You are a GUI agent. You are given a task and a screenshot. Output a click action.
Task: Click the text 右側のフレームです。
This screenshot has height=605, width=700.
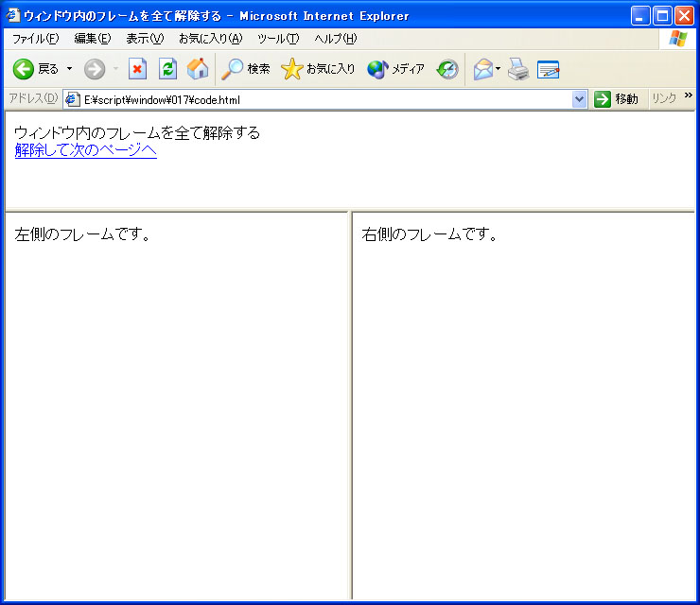tap(430, 233)
